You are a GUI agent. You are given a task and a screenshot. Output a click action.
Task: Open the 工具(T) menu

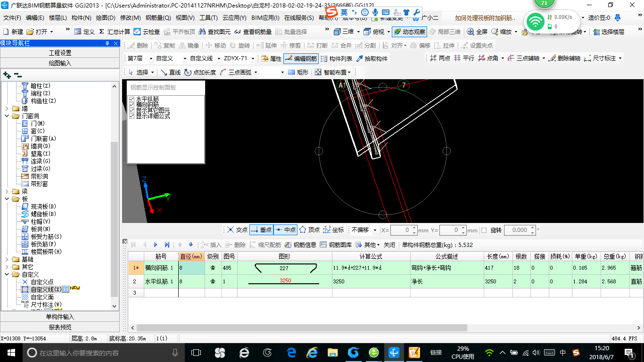[208, 18]
